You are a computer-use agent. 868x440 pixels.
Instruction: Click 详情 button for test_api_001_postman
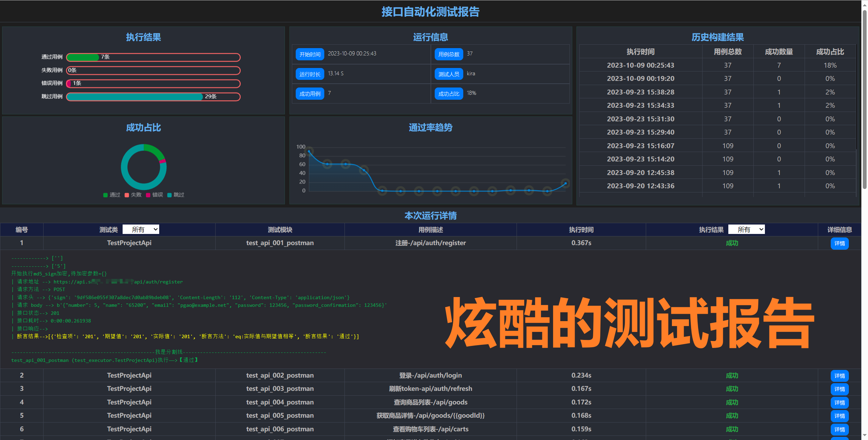tap(839, 243)
